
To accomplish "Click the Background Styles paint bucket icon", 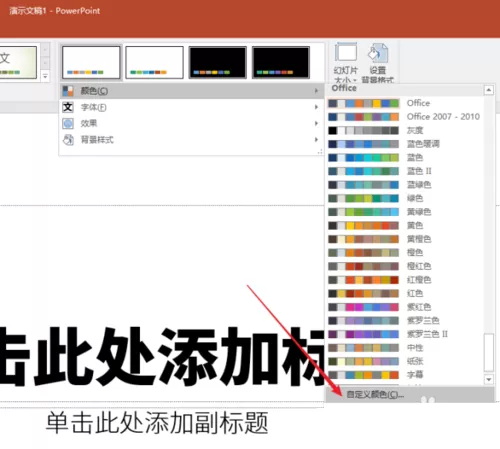I will click(68, 140).
